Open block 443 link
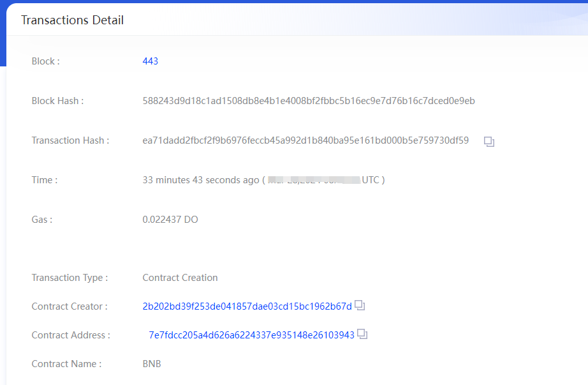The width and height of the screenshot is (588, 385). tap(150, 61)
